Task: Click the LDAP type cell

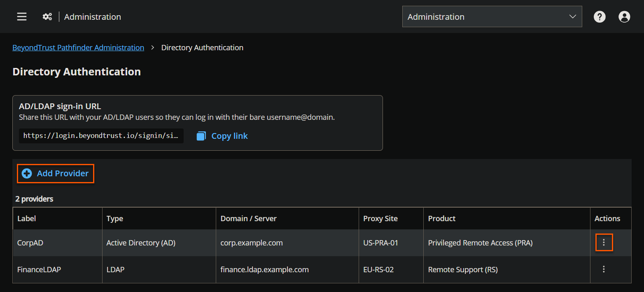Action: point(159,270)
